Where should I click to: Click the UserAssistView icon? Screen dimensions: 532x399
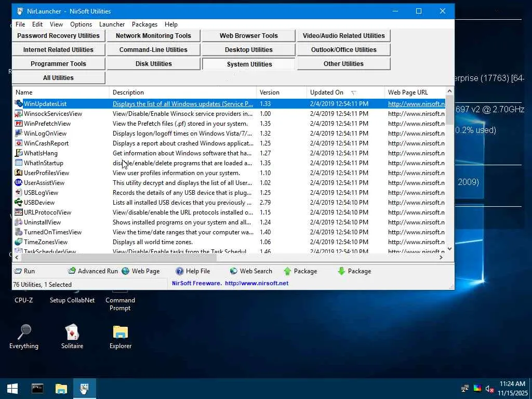[19, 182]
